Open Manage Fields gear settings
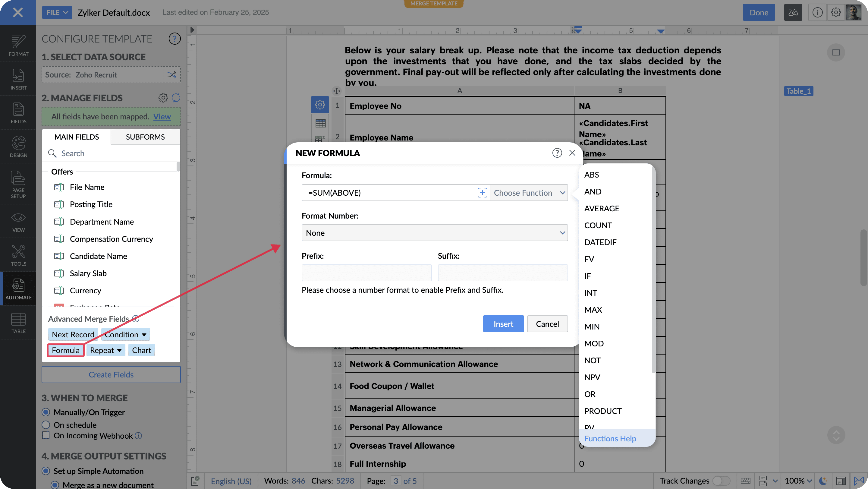 [x=163, y=98]
